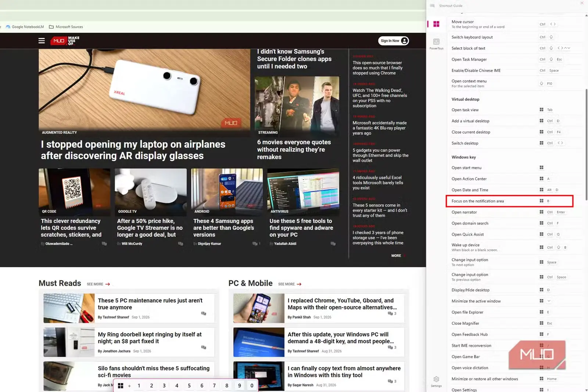This screenshot has height=392, width=588.
Task: Click the Sign In Now button
Action: pos(394,41)
